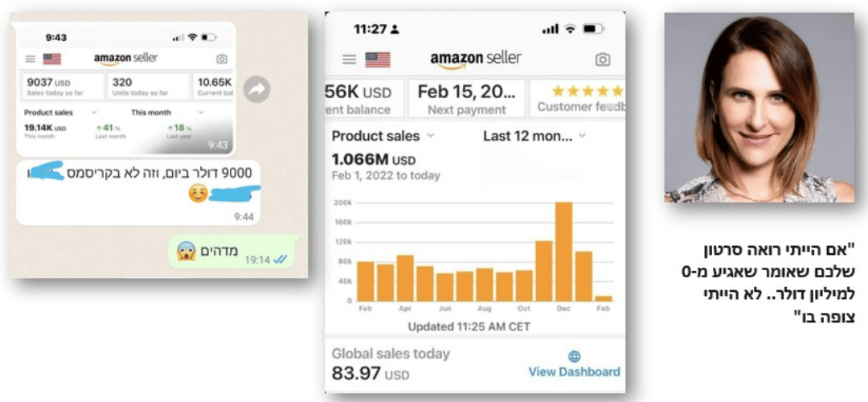This screenshot has width=868, height=402.
Task: Open hamburger menu in small WhatsApp screenshot
Action: [x=31, y=59]
